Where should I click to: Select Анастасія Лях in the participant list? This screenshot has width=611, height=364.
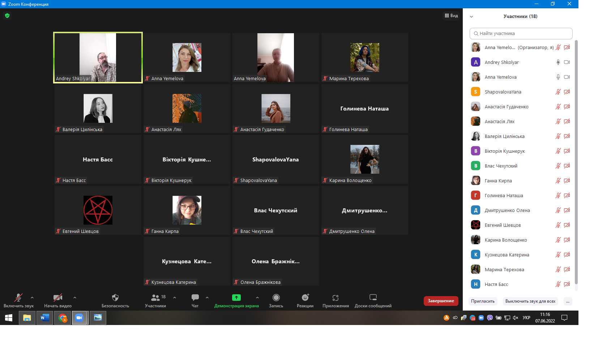coord(520,121)
